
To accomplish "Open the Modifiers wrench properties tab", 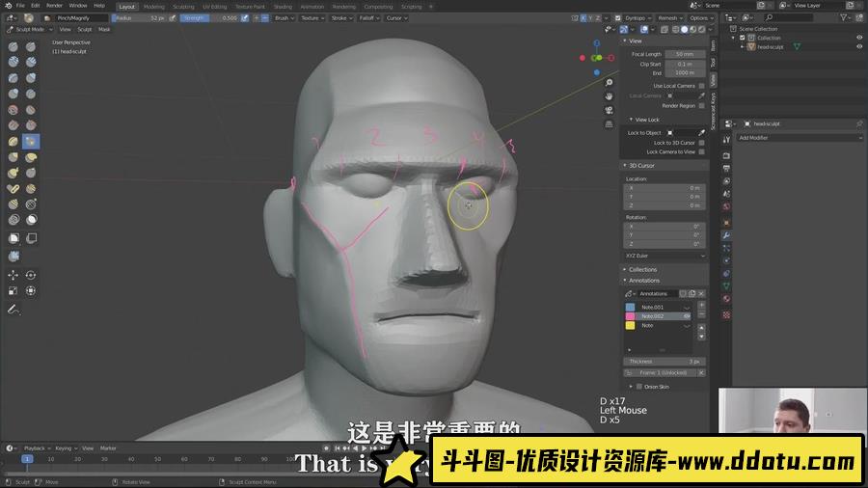I will [726, 235].
